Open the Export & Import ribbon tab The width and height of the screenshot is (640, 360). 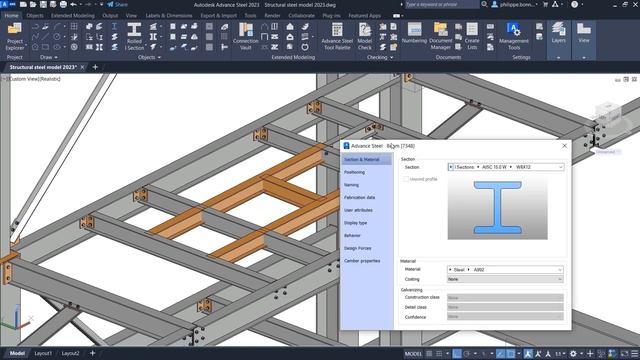click(x=218, y=16)
